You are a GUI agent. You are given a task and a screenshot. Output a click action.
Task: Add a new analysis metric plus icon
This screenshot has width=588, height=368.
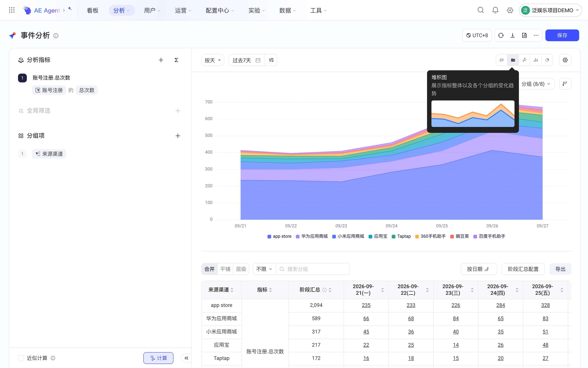(161, 60)
